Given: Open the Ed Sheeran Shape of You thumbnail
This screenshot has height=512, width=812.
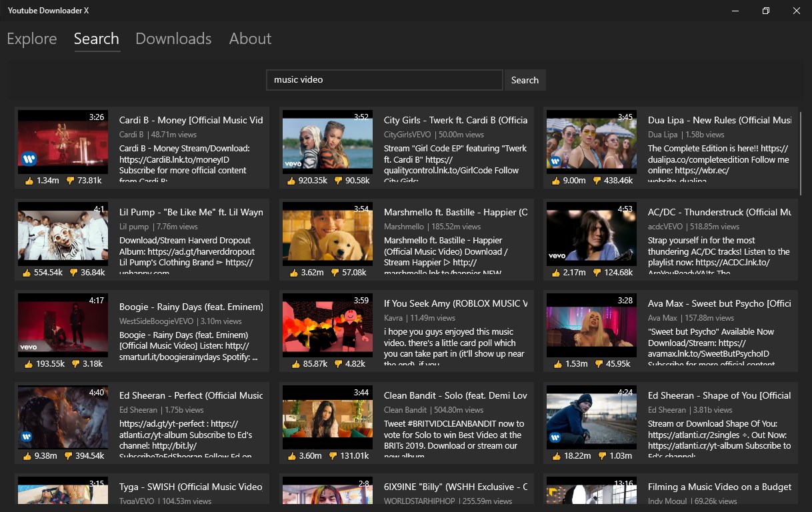Looking at the screenshot, I should coord(591,417).
